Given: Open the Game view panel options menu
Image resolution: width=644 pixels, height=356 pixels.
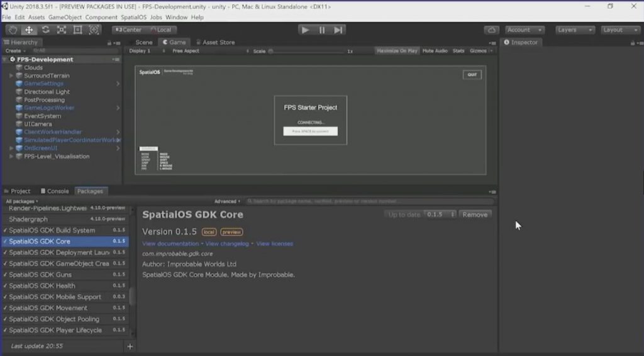Looking at the screenshot, I should click(492, 43).
